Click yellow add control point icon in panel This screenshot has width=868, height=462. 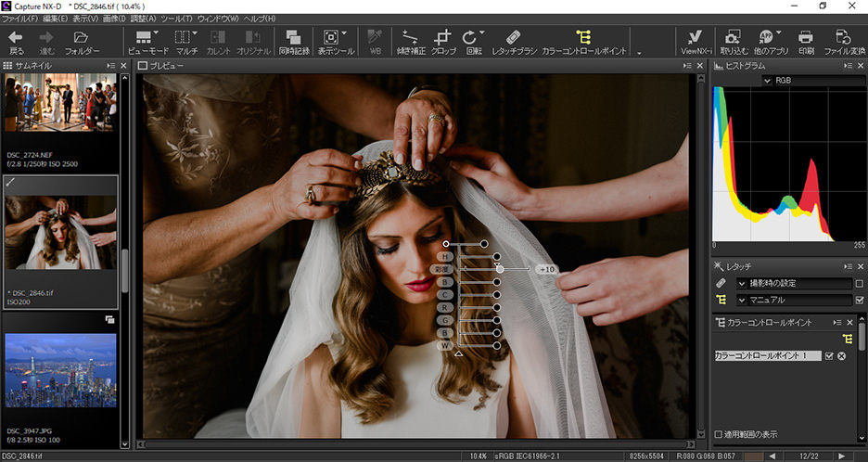(848, 339)
